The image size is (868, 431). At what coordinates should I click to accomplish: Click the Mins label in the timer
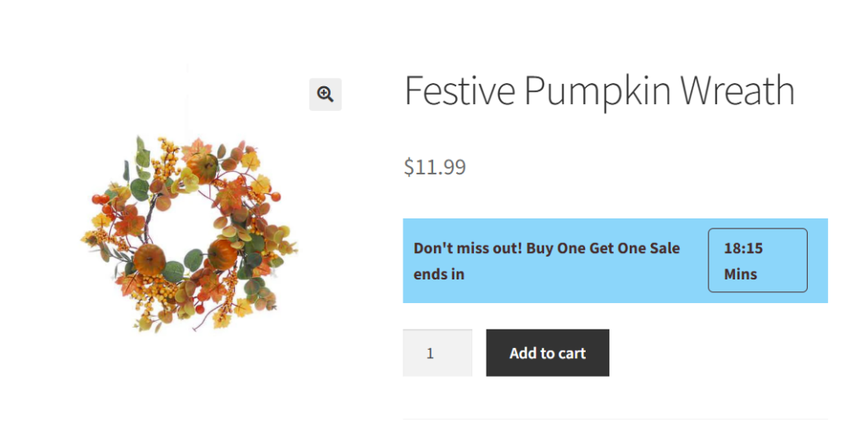[741, 274]
